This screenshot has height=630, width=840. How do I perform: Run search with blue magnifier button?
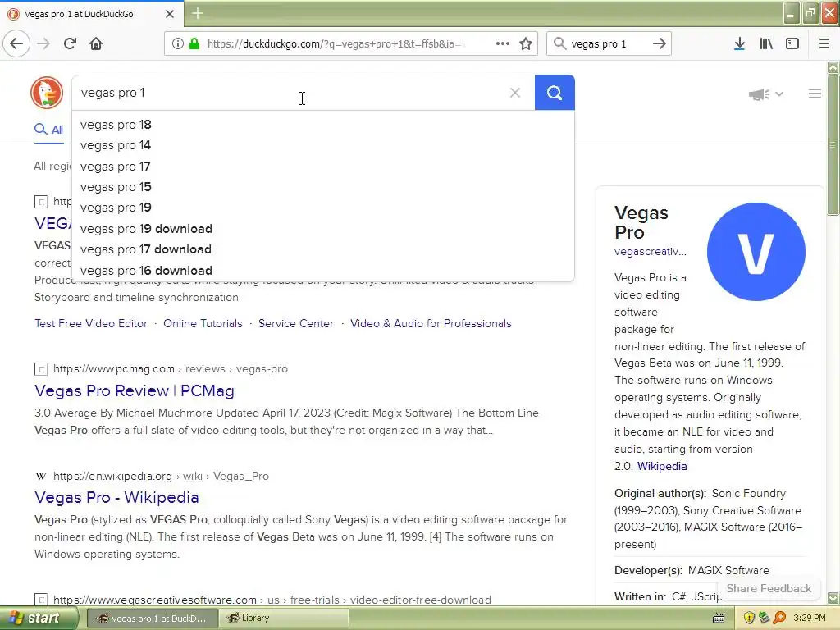coord(555,93)
